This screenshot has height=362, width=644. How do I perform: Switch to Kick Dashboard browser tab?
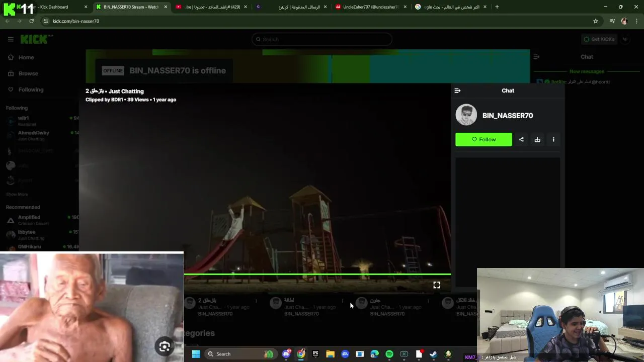[x=47, y=7]
